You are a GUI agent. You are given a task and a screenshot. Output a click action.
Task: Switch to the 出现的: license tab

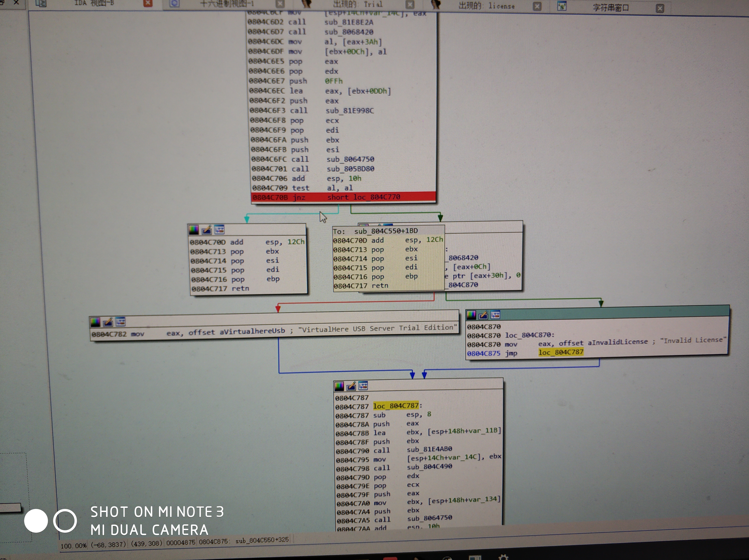tap(486, 6)
